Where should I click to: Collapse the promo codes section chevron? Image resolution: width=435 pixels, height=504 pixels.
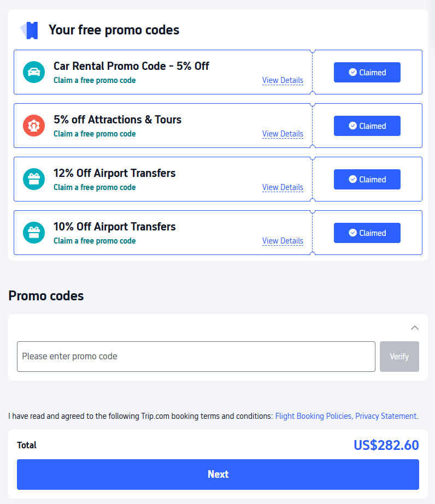pyautogui.click(x=415, y=328)
